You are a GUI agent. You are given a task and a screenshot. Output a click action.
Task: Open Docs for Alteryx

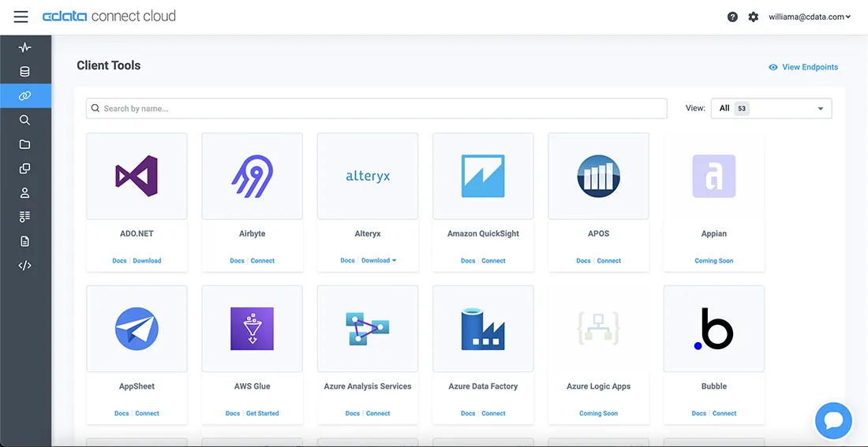pyautogui.click(x=348, y=261)
